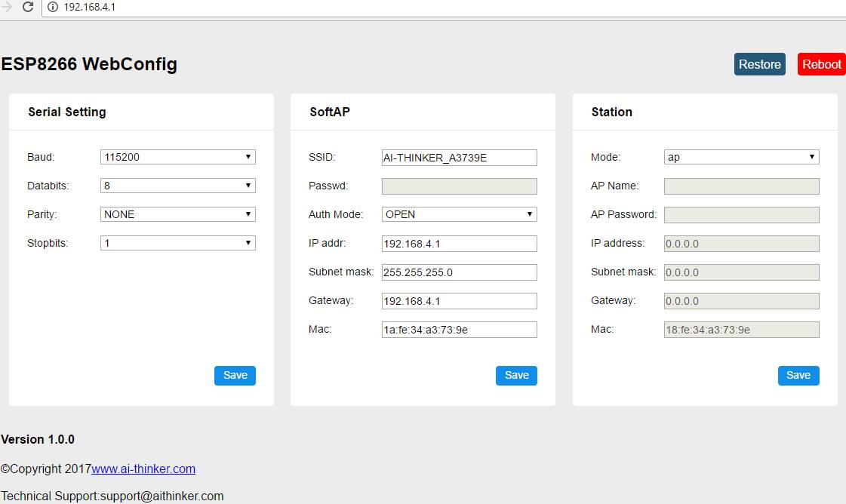846x504 pixels.
Task: Click the Station Gateway field
Action: [741, 300]
